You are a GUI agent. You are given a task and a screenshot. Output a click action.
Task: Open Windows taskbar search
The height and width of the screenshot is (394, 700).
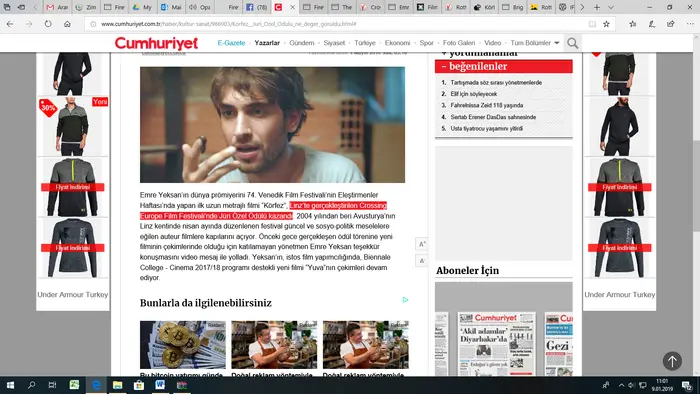click(x=31, y=385)
